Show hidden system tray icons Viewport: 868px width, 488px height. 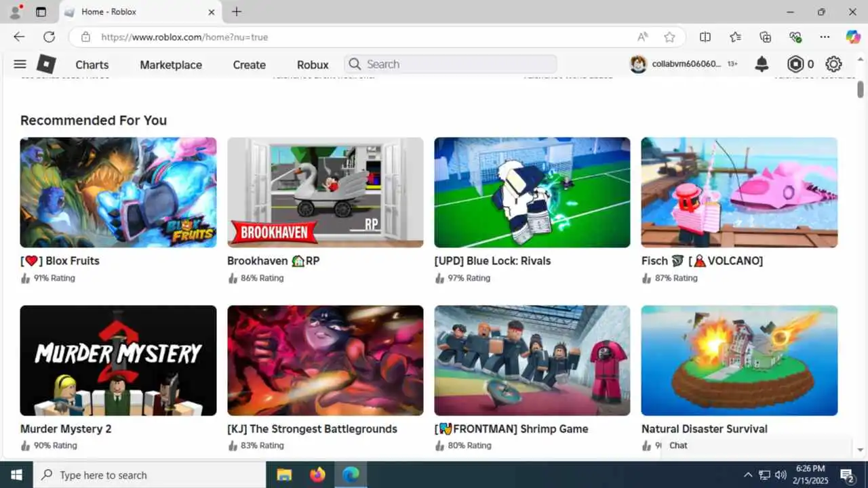pyautogui.click(x=748, y=474)
